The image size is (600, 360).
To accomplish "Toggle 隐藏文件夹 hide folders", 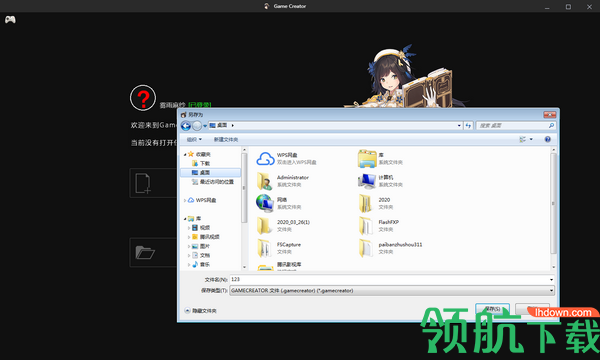I will tap(201, 311).
